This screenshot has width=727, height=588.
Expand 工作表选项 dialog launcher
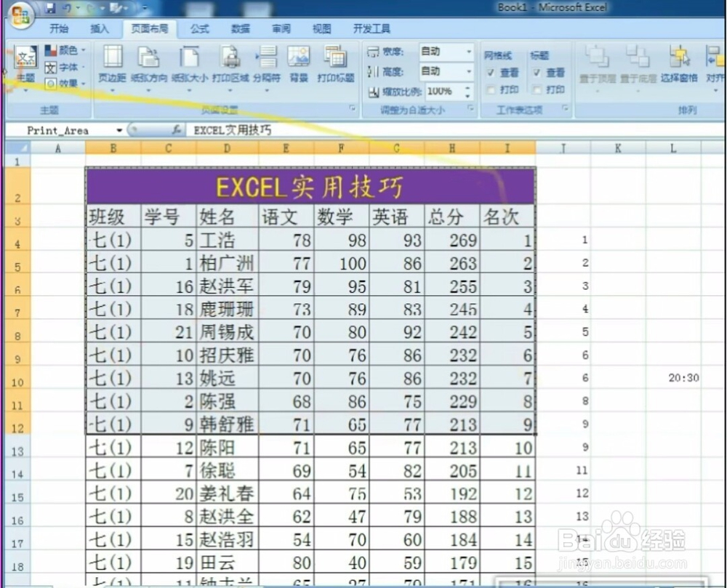565,108
